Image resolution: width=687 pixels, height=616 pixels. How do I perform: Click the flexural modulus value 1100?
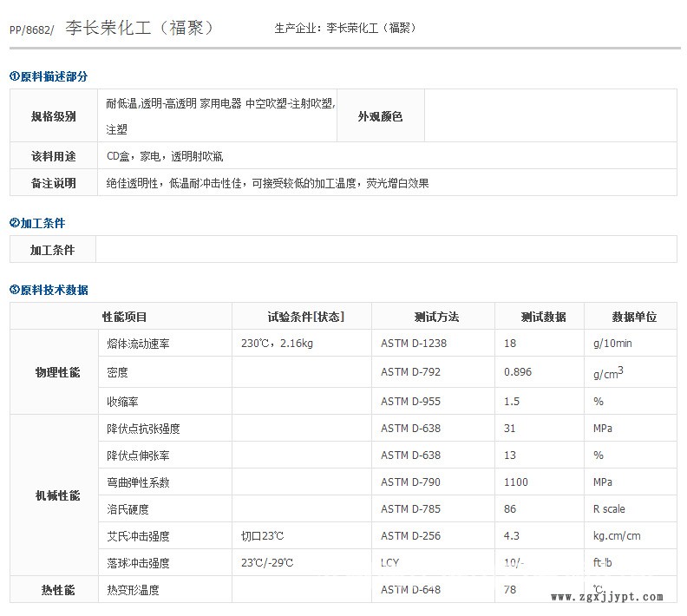(x=516, y=482)
